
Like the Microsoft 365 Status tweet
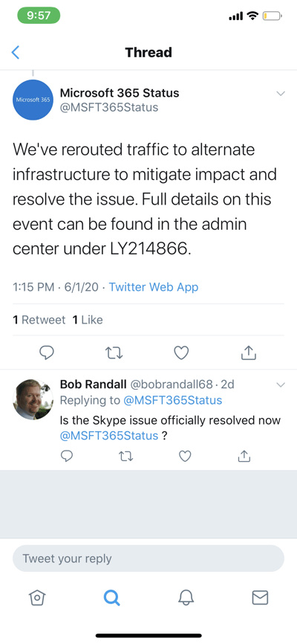pos(181,352)
